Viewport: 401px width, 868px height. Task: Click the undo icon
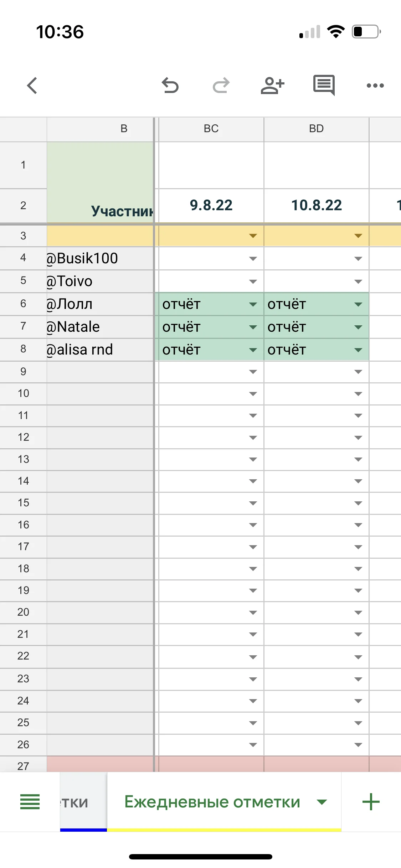[x=170, y=86]
